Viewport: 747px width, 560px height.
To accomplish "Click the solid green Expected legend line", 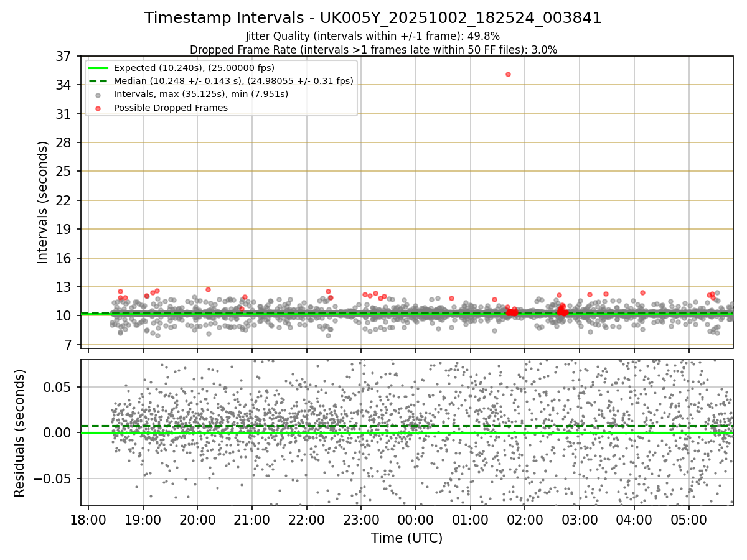I will [99, 68].
